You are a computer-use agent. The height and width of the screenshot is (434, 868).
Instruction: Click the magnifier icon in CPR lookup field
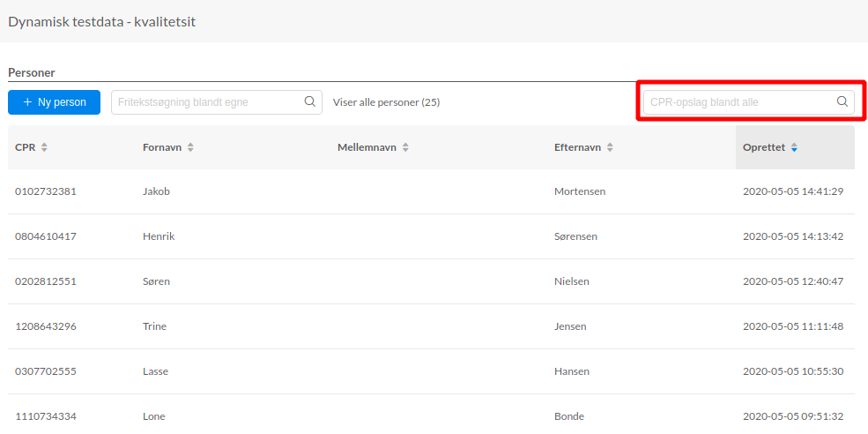842,101
